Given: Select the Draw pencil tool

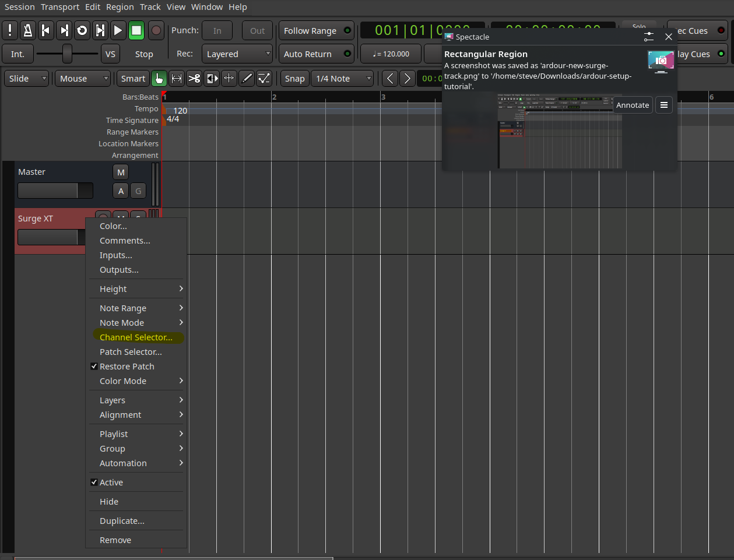Looking at the screenshot, I should point(247,78).
